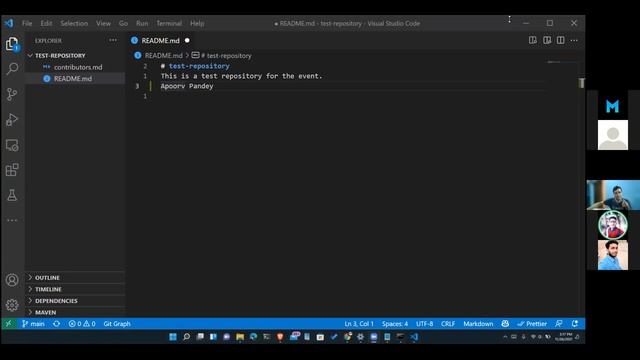
Task: Go to line via Ln 3, Col 1
Action: [359, 324]
